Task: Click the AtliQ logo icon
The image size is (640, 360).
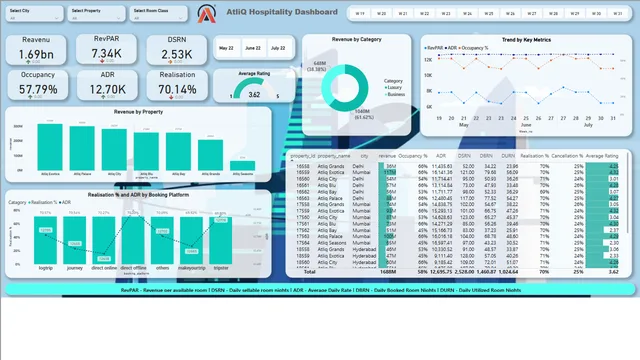Action: tap(207, 14)
